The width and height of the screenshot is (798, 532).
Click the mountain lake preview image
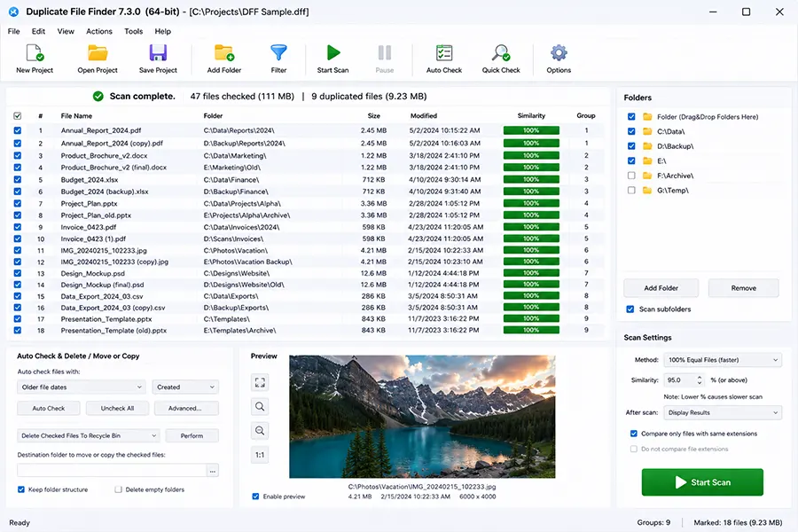[x=422, y=417]
